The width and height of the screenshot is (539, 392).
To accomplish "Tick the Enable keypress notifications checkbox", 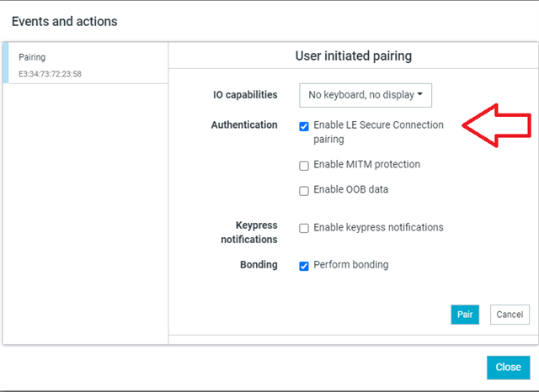I will pos(304,228).
